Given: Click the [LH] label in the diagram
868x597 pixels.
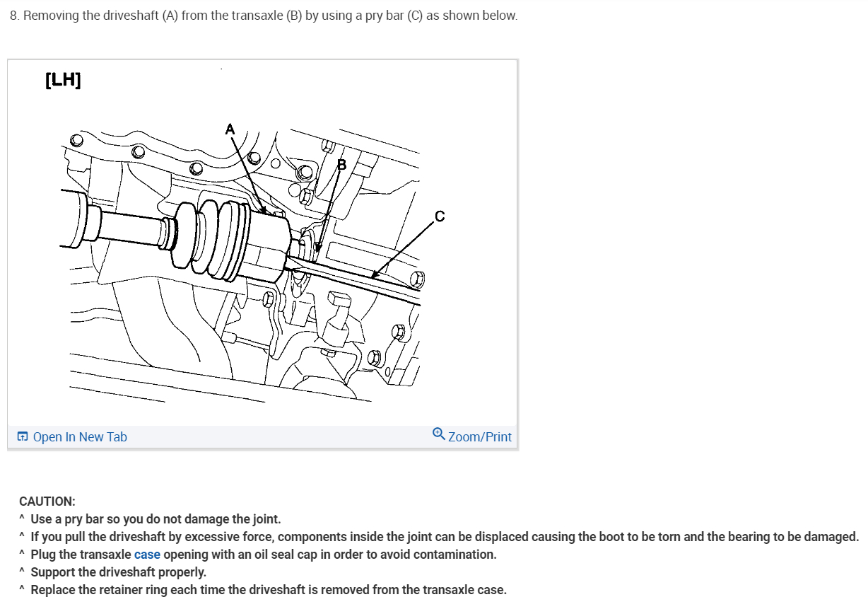Looking at the screenshot, I should 62,80.
